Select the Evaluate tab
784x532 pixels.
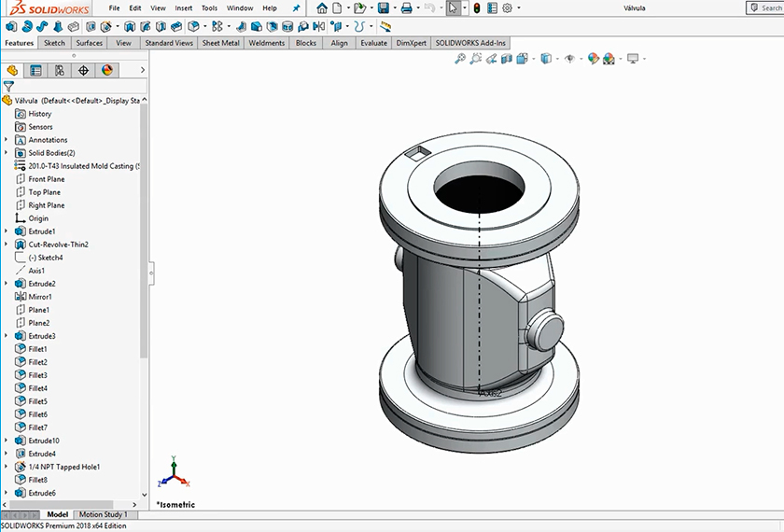click(x=373, y=43)
